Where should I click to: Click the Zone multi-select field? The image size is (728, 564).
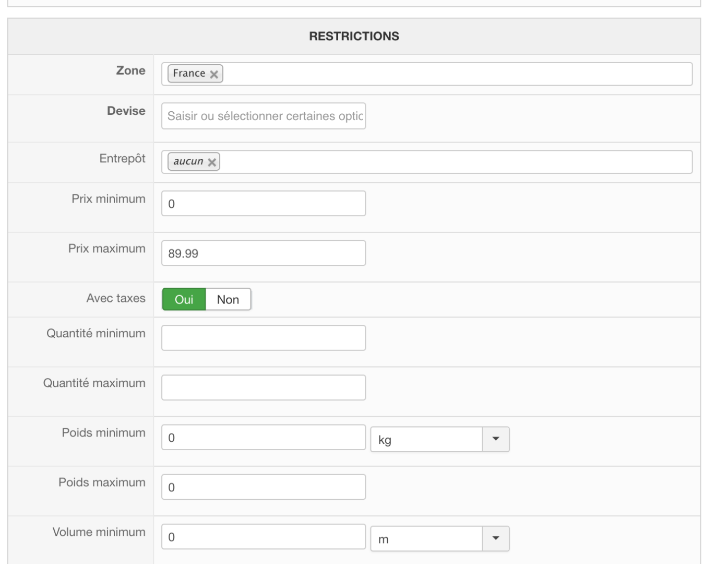coord(454,74)
